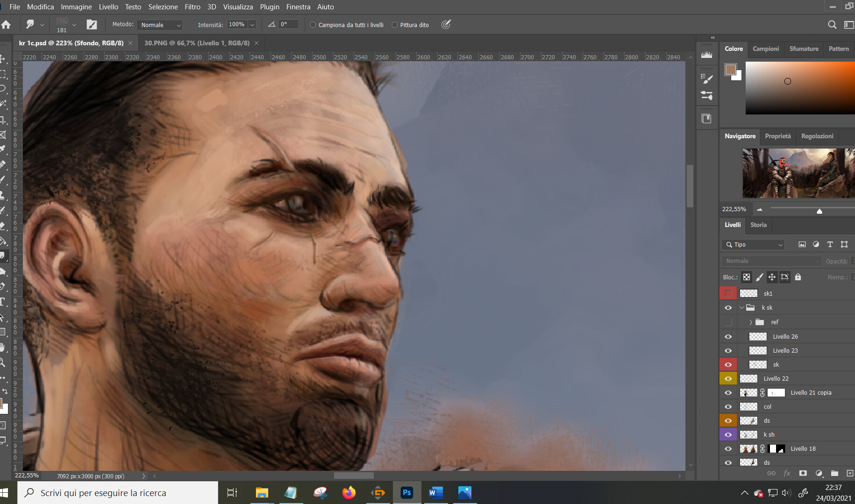Click the foreground color swatch
The image size is (855, 504).
tap(730, 70)
